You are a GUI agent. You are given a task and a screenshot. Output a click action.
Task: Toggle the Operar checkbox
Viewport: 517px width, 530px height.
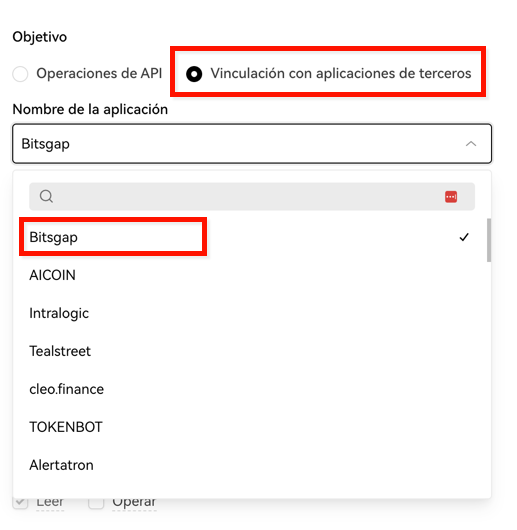[96, 502]
